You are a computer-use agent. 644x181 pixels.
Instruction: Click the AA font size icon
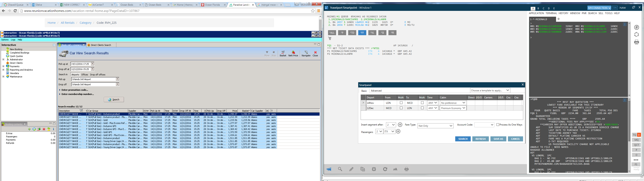click(395, 169)
